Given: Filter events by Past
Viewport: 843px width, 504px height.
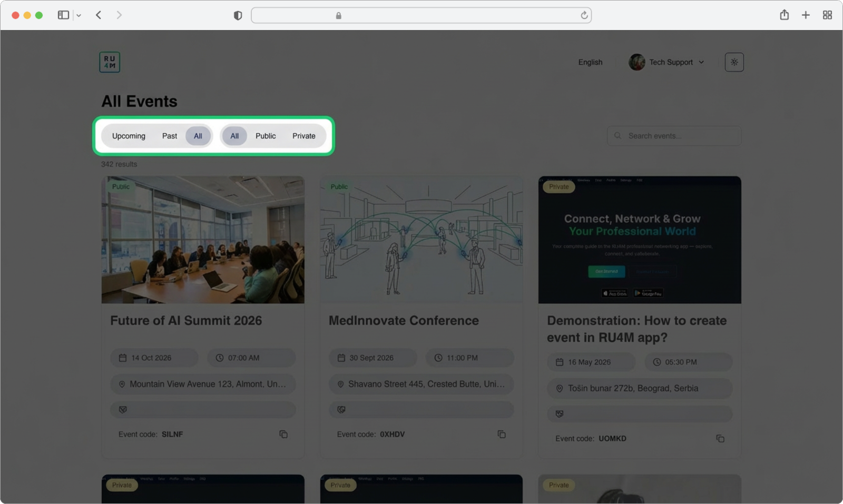Looking at the screenshot, I should [x=169, y=136].
